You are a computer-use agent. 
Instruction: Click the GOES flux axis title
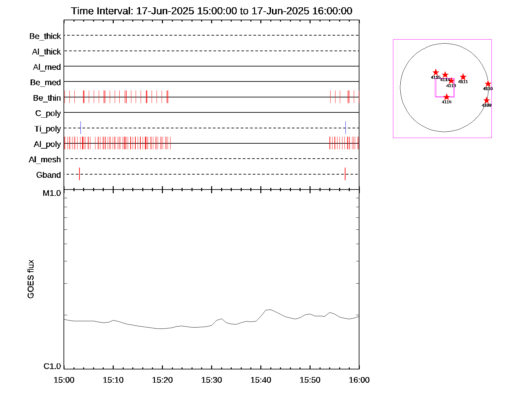pyautogui.click(x=31, y=279)
